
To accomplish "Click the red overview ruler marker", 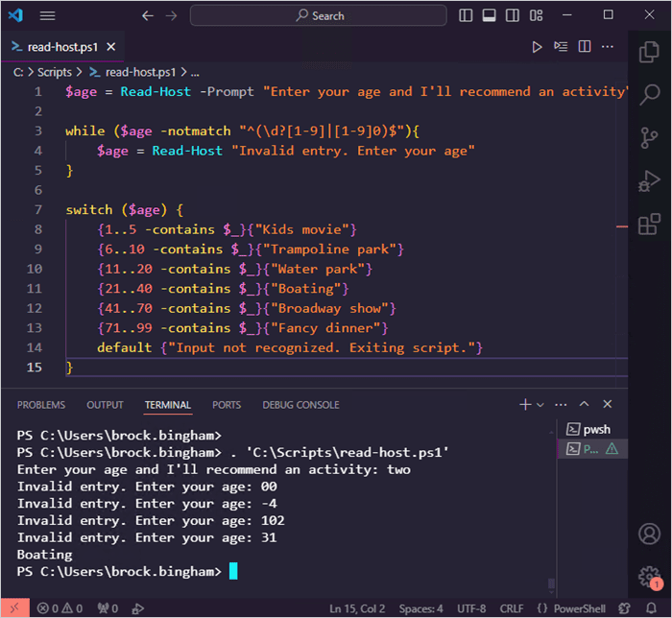I will click(622, 226).
